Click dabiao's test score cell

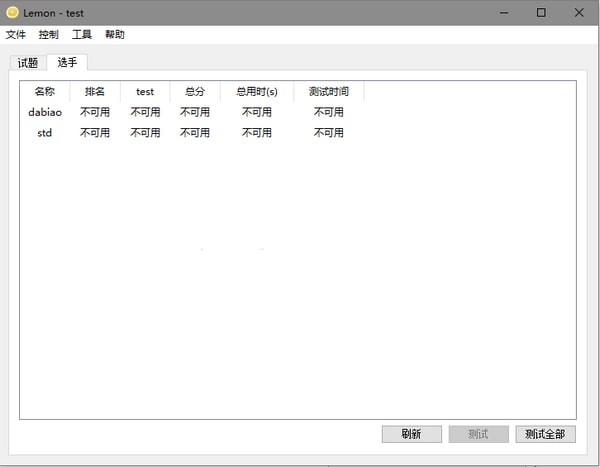point(145,112)
